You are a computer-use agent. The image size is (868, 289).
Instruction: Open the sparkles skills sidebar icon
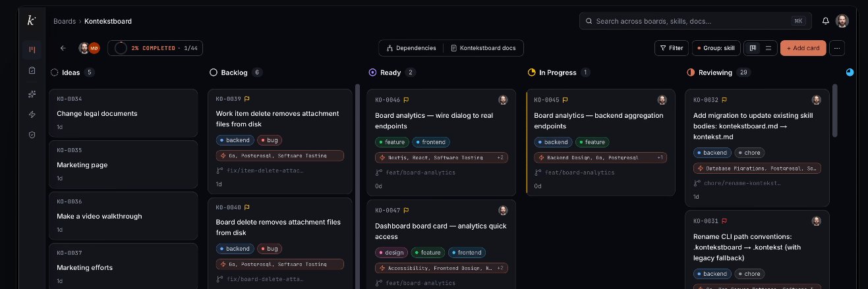pos(32,94)
